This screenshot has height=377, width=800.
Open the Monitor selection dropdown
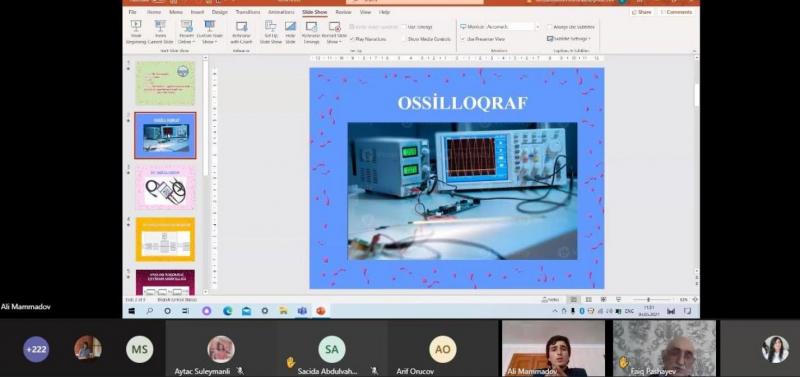[x=500, y=27]
